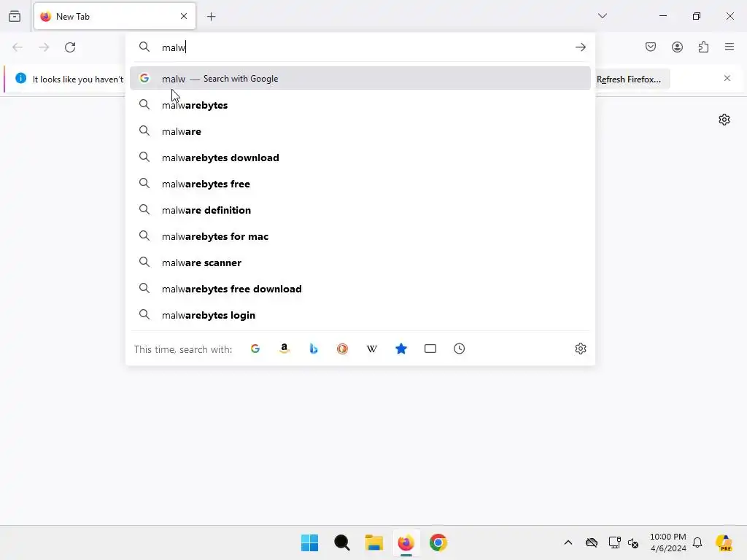Dismiss the refresh Firefox notification bar
This screenshot has height=560, width=747.
[x=727, y=78]
